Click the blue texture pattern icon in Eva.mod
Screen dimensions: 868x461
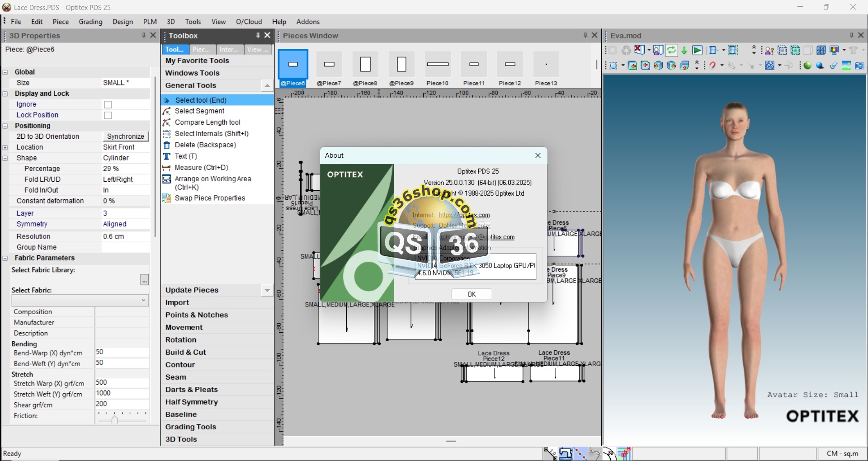[769, 66]
